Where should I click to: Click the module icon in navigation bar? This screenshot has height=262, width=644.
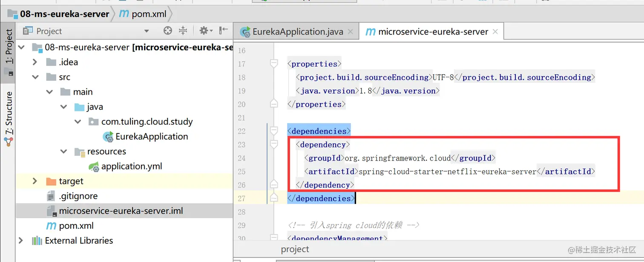pyautogui.click(x=12, y=14)
